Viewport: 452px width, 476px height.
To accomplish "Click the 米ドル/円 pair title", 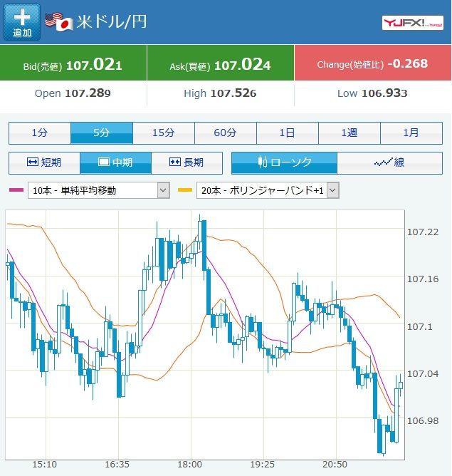I will coord(112,22).
